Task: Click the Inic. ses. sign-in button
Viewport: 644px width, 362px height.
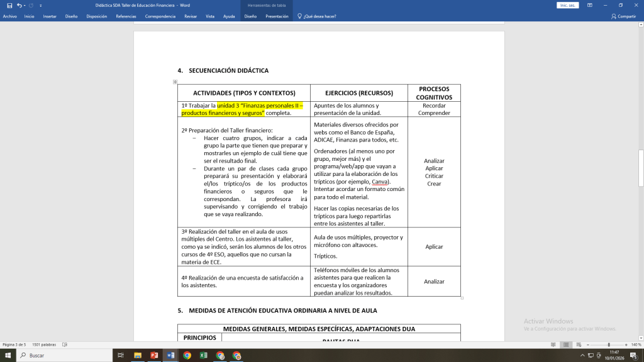Action: click(567, 5)
